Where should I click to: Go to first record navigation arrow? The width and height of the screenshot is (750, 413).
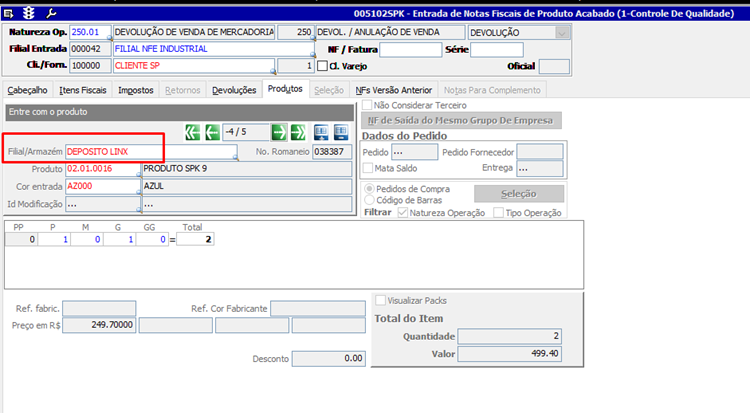[193, 132]
